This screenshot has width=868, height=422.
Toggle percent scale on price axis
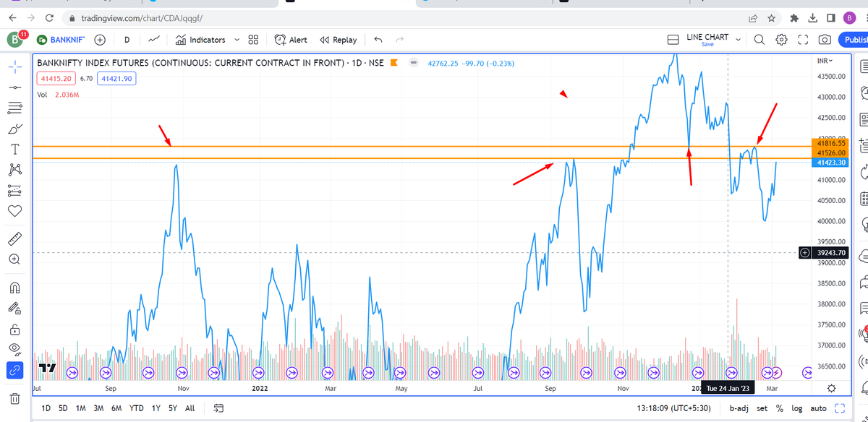(779, 408)
